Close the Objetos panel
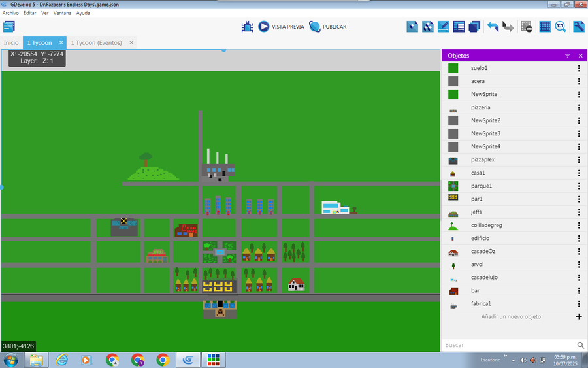Screen dimensions: 588x368 [581, 56]
